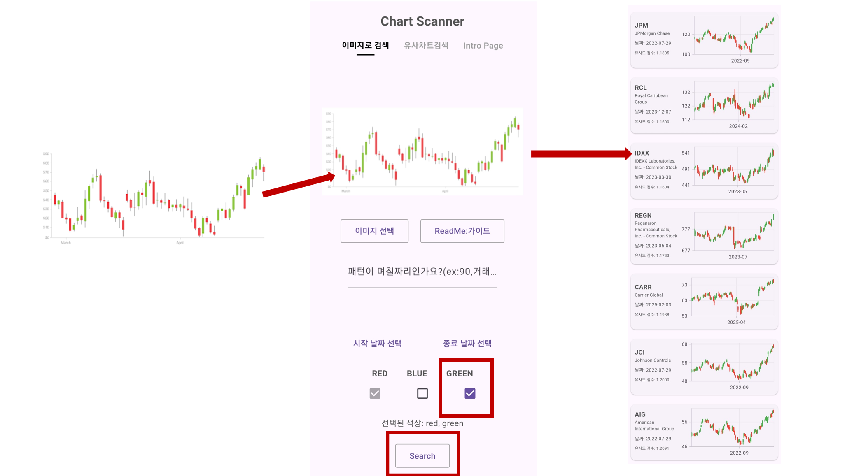Toggle the RED color checkbox
868x476 pixels.
(x=375, y=393)
